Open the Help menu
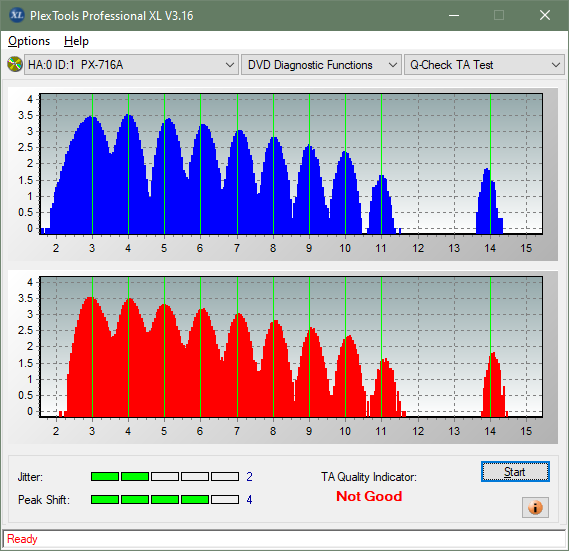 click(76, 41)
